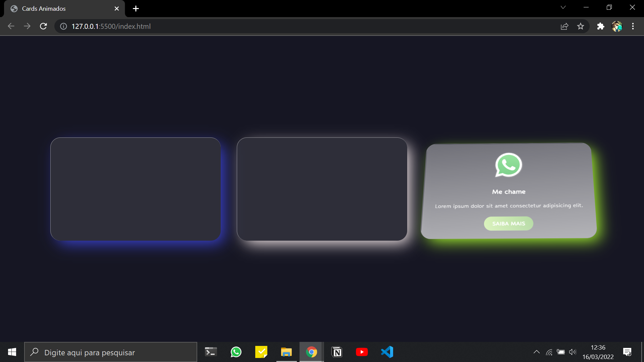Viewport: 644px width, 362px height.
Task: Reload the page with the refresh icon
Action: click(x=43, y=26)
